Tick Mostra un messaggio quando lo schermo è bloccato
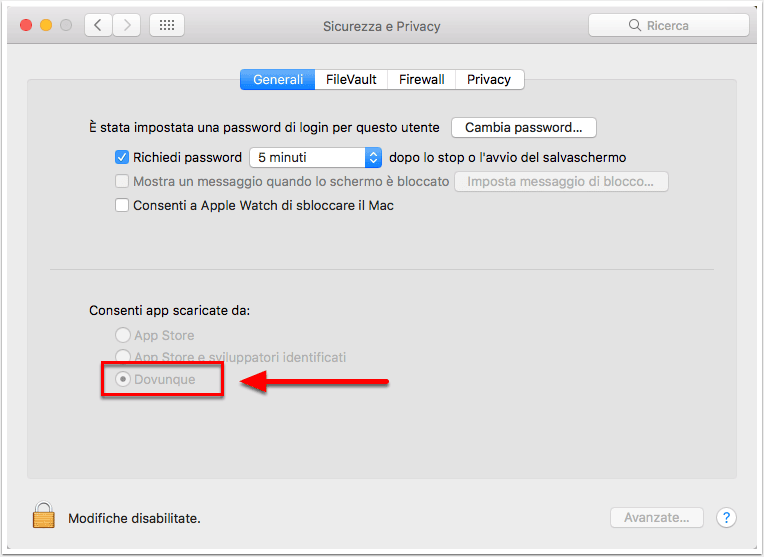The width and height of the screenshot is (764, 557). point(122,181)
